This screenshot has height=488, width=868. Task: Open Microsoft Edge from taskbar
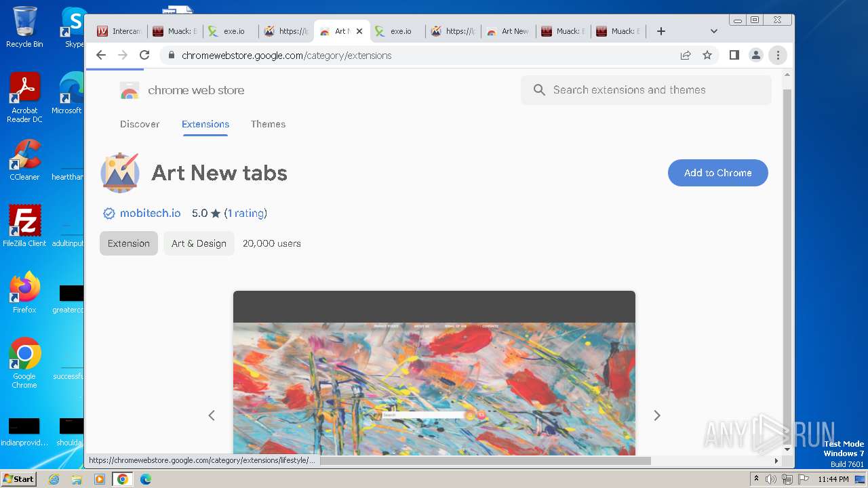[x=146, y=479]
